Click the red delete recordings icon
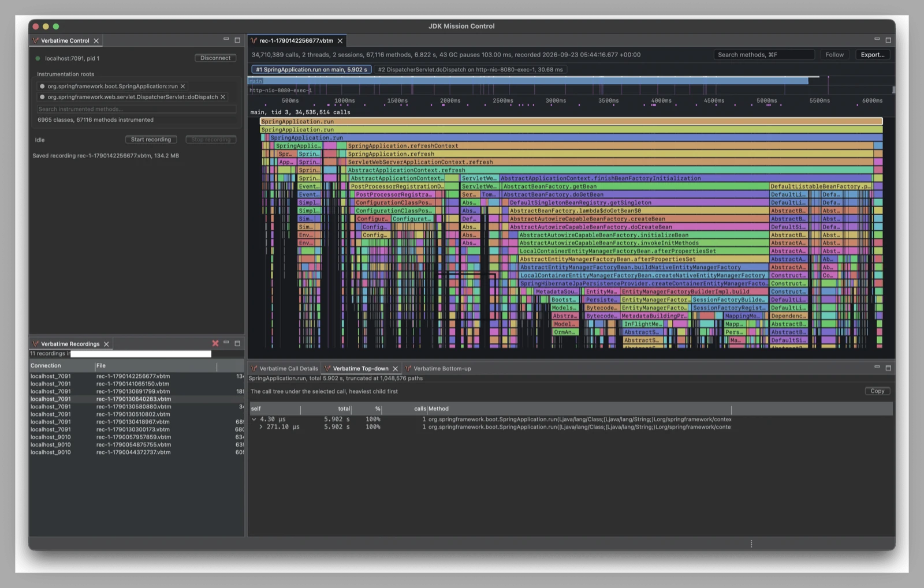 215,343
